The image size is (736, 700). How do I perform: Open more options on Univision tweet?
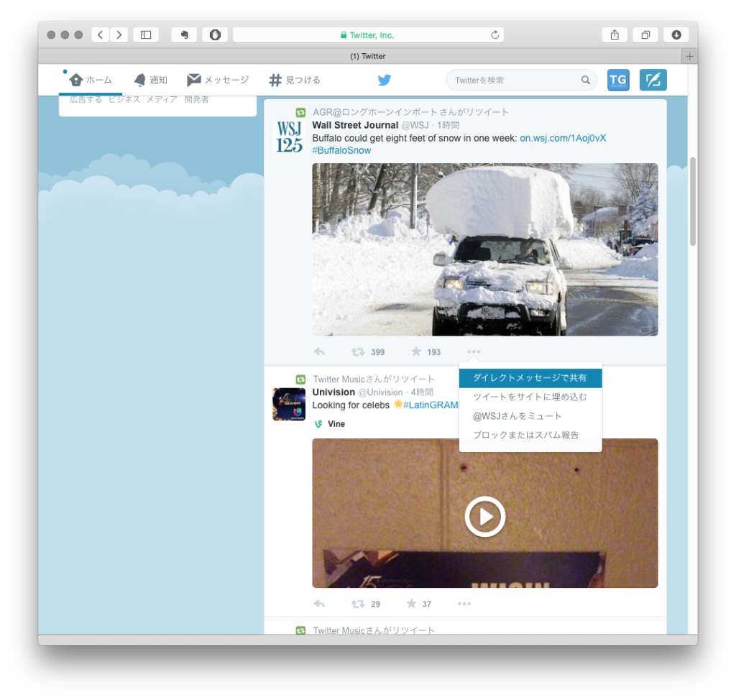pos(464,604)
